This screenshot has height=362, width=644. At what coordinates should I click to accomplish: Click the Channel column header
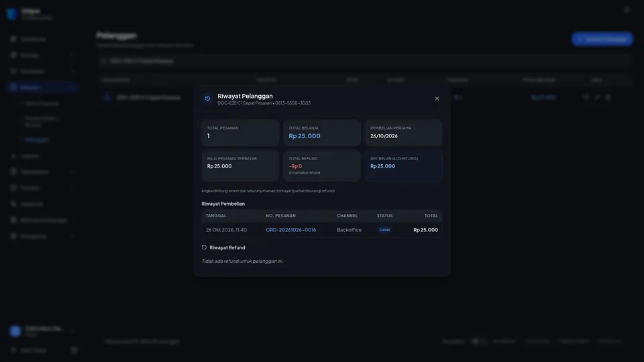347,216
